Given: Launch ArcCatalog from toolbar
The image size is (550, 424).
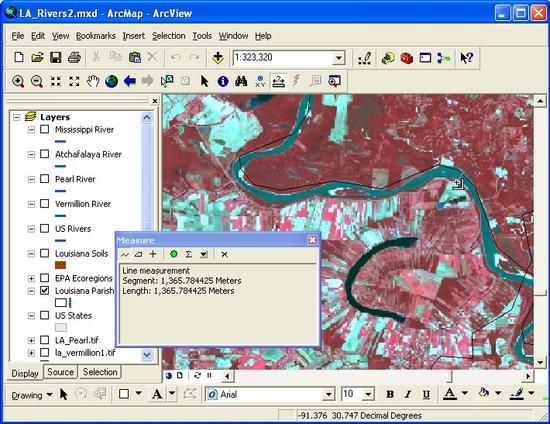Looking at the screenshot, I should pyautogui.click(x=388, y=58).
